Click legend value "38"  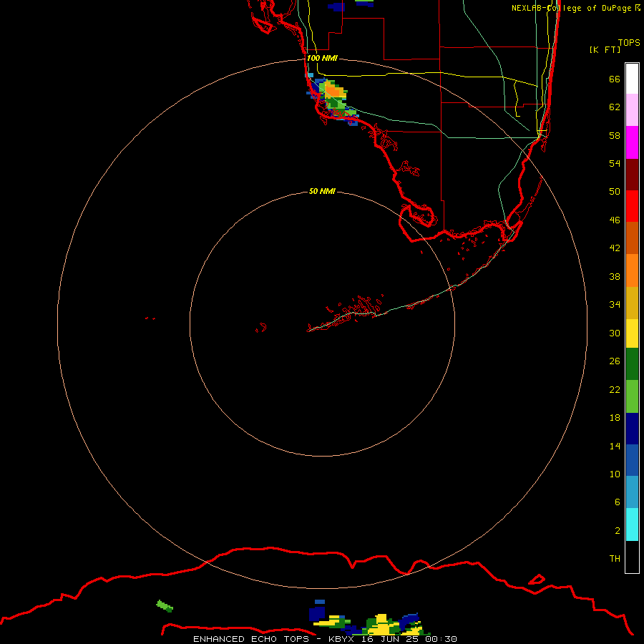pyautogui.click(x=615, y=277)
